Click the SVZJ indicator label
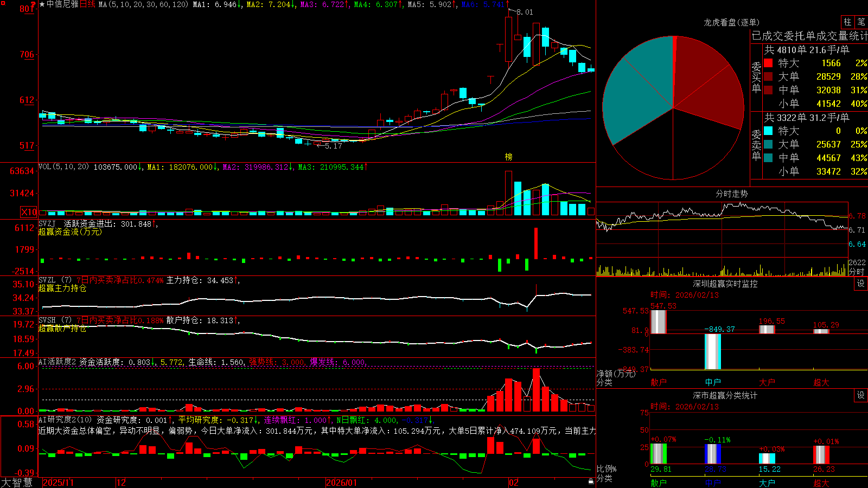Image resolution: width=868 pixels, height=488 pixels. click(x=47, y=223)
